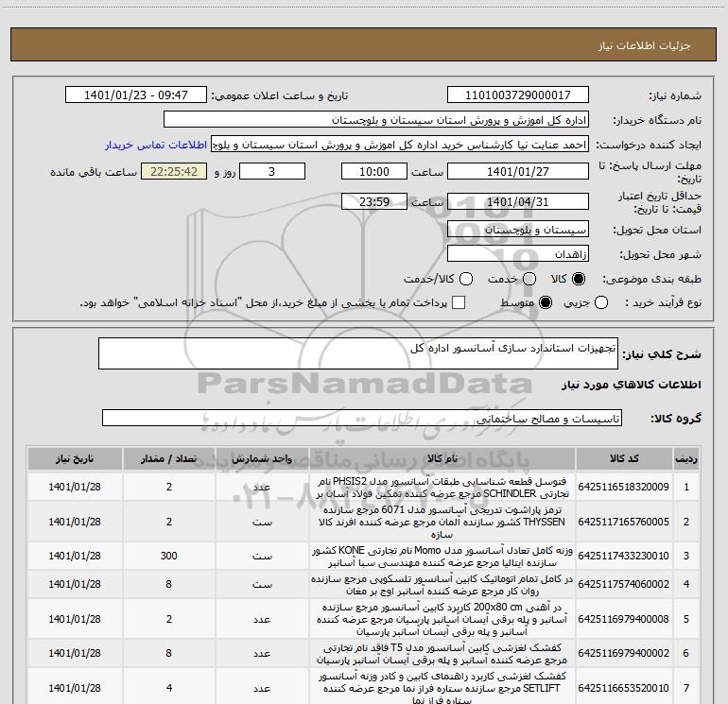This screenshot has height=704, width=728.
Task: Click product code 6425117574060002
Action: click(624, 584)
